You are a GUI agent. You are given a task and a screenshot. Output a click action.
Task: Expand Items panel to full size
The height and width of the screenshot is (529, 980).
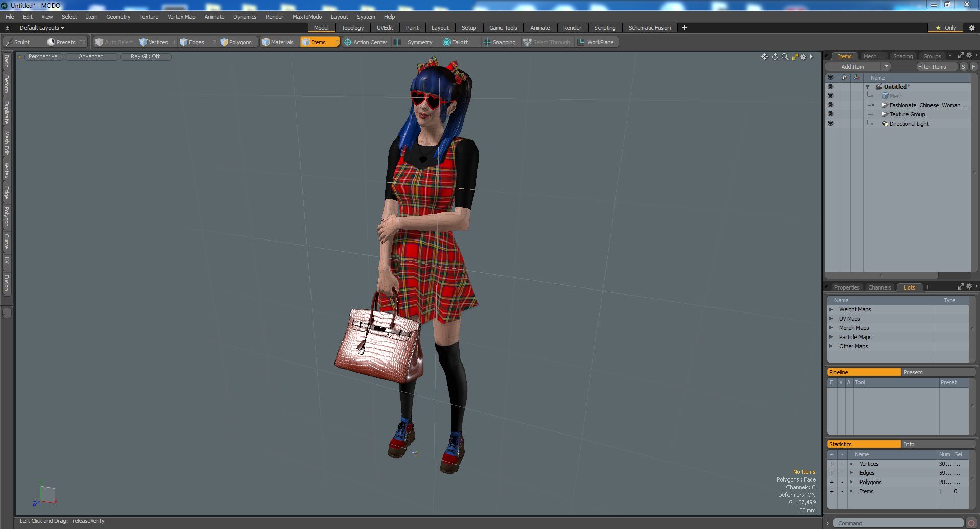tap(961, 56)
